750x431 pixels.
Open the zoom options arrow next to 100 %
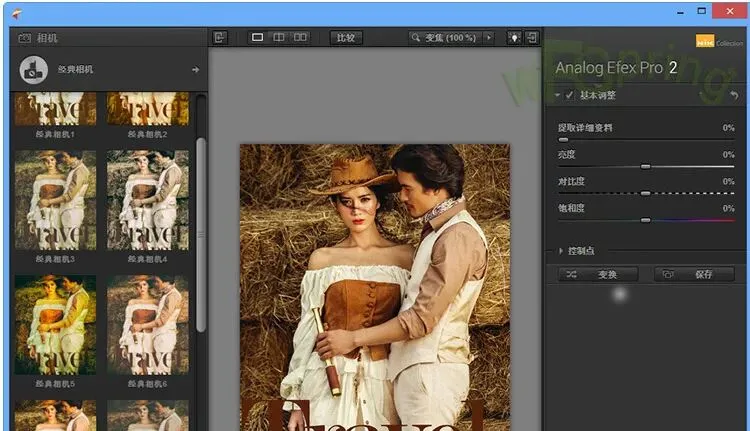489,37
